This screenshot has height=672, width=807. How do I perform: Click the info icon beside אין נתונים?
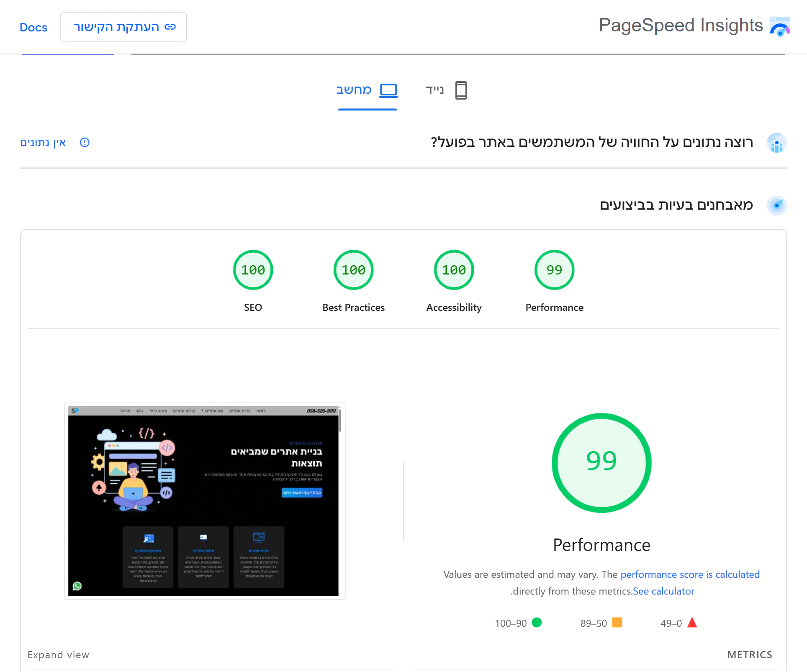[x=85, y=143]
